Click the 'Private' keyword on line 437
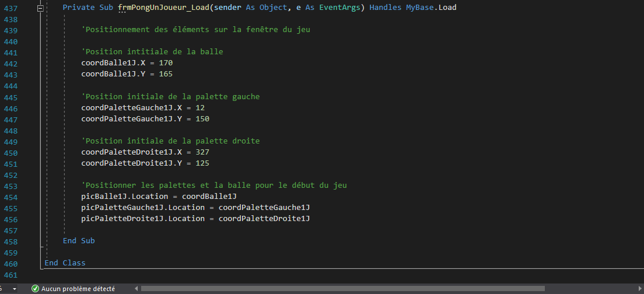644x294 pixels. [x=78, y=8]
